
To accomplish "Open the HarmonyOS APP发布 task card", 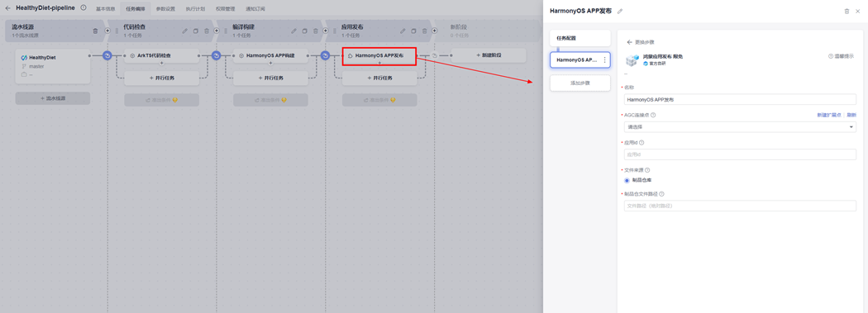I will (379, 56).
